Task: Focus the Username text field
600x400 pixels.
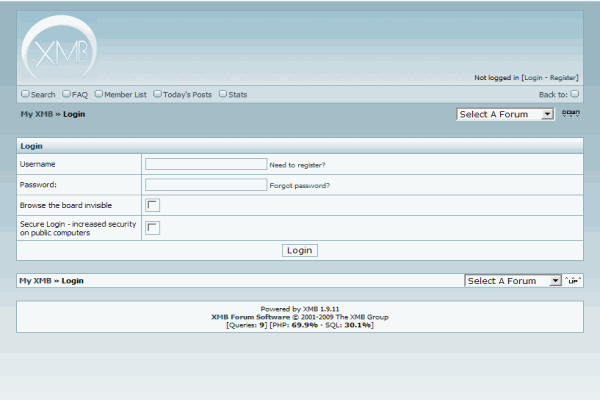Action: pyautogui.click(x=205, y=163)
